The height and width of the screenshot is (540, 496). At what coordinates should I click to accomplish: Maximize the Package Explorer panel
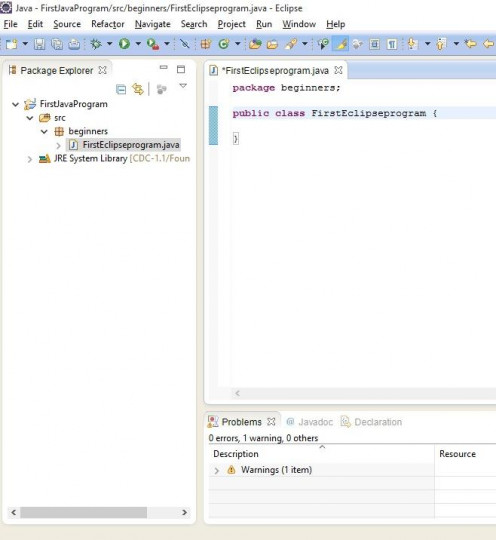pos(181,69)
